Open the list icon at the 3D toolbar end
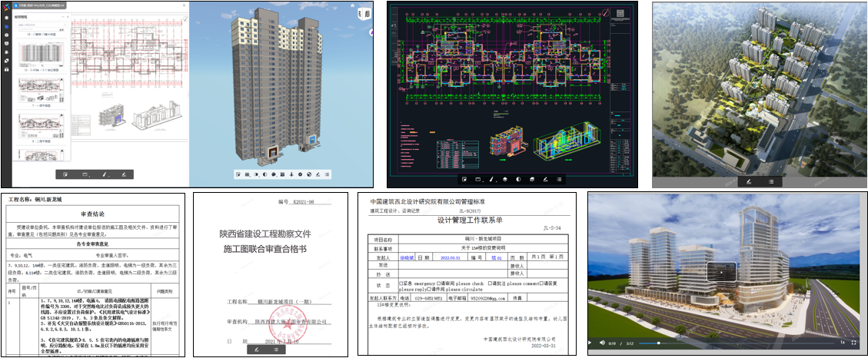 pos(327,174)
